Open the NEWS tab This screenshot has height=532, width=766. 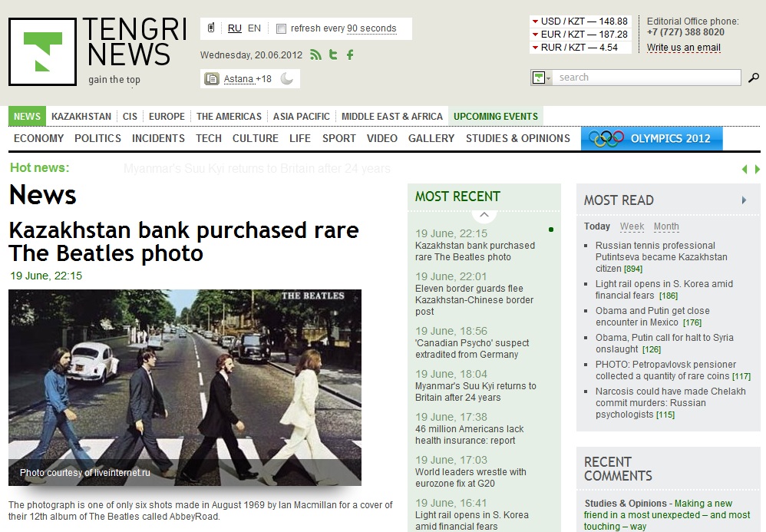pos(27,116)
